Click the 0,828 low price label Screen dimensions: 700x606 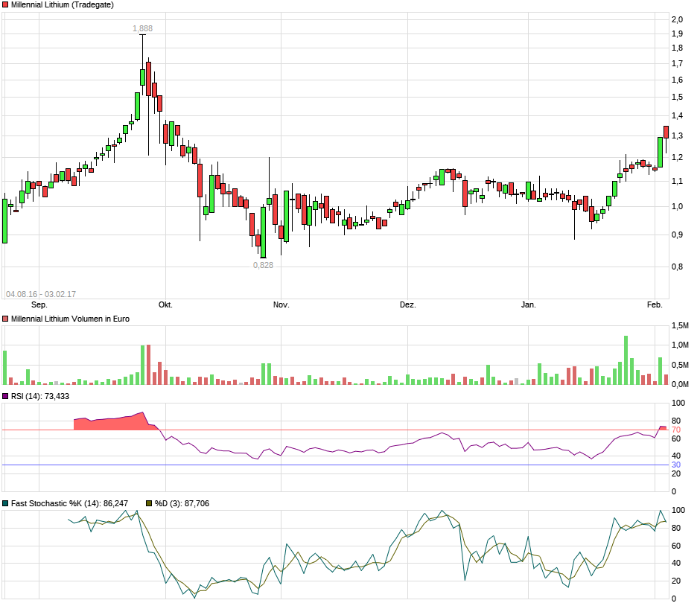point(263,265)
